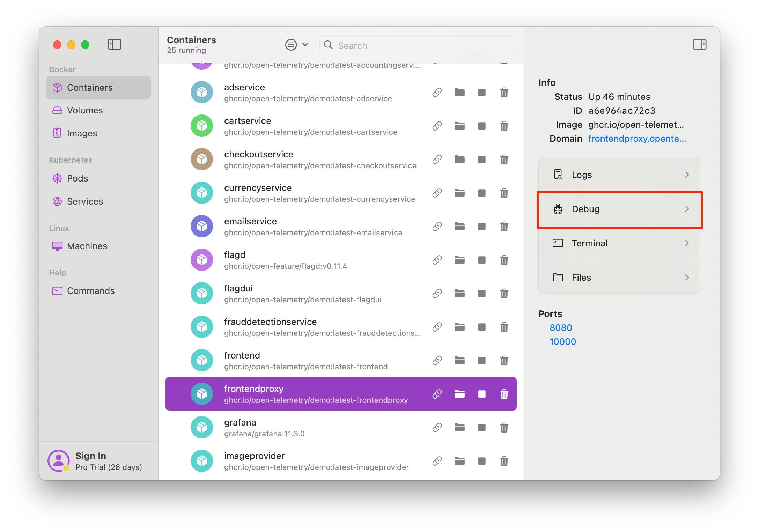Click Sign In account button
The height and width of the screenshot is (532, 759).
tap(95, 461)
